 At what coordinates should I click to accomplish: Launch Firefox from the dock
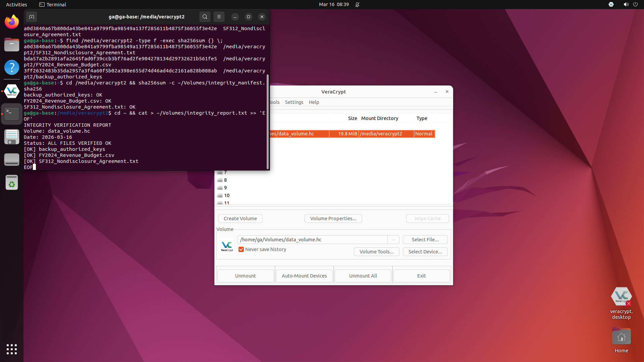pos(11,22)
